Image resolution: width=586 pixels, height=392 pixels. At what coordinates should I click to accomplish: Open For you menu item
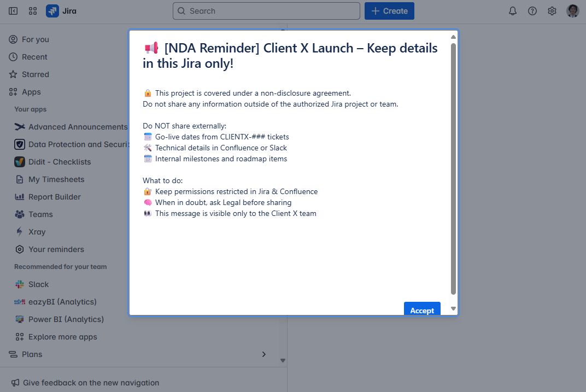pos(36,39)
